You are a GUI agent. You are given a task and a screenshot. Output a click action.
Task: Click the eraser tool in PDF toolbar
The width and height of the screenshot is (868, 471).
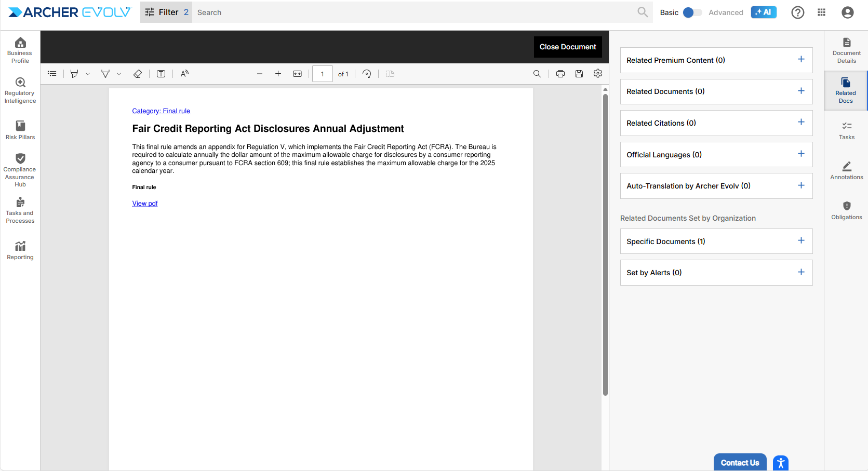coord(138,74)
